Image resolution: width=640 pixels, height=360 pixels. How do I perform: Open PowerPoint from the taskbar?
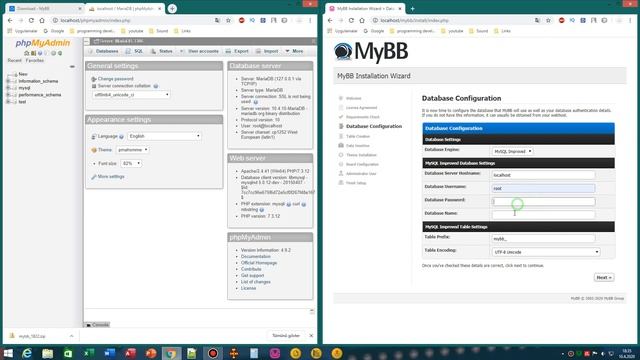coord(151,353)
